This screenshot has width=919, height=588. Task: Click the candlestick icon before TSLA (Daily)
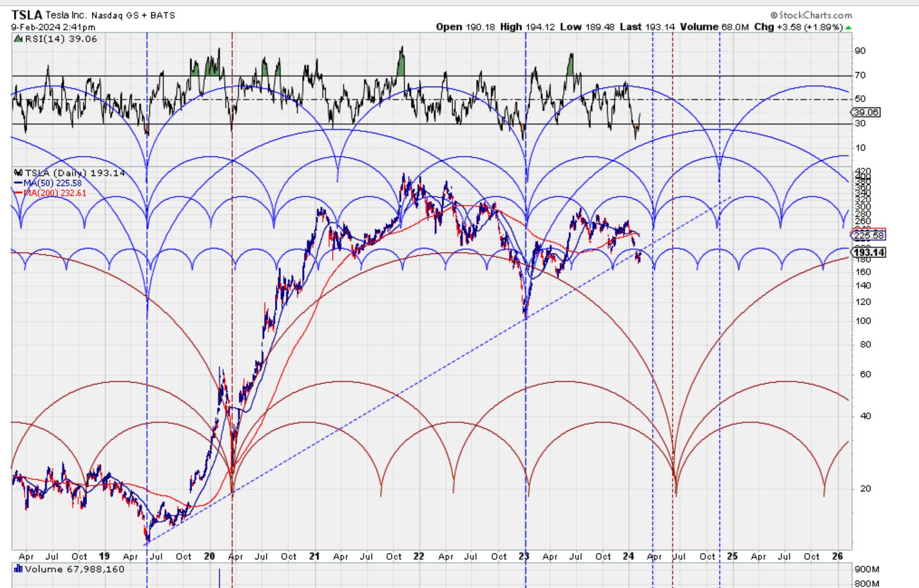18,173
